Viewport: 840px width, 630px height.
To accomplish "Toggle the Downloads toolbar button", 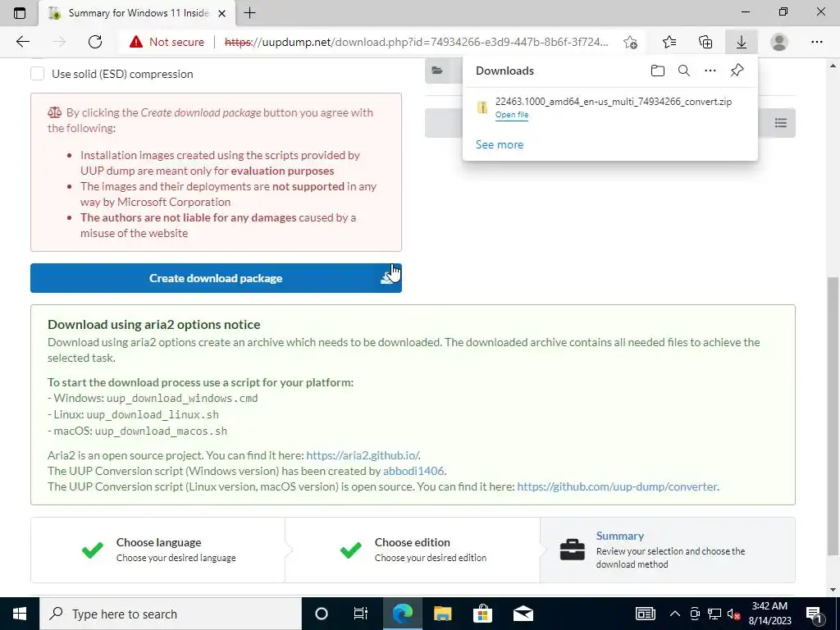I will [x=742, y=42].
